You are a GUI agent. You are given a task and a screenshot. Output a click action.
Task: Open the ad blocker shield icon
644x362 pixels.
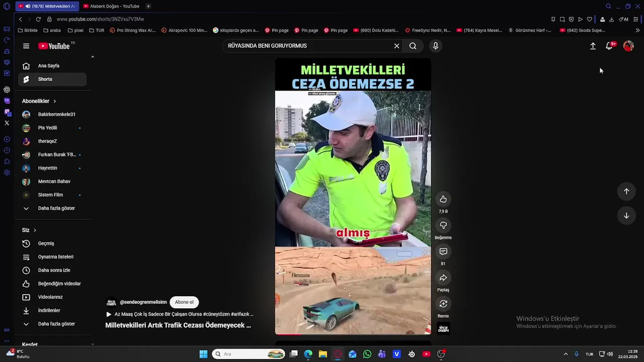(571, 19)
